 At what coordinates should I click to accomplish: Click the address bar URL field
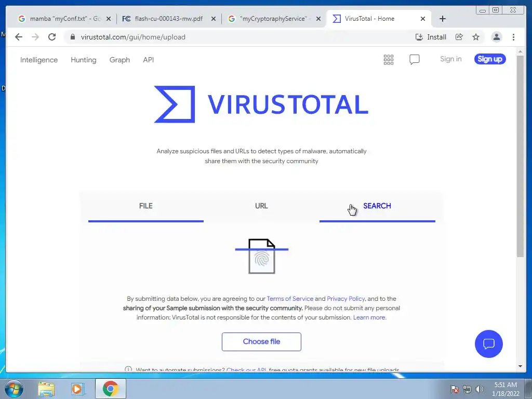click(237, 37)
